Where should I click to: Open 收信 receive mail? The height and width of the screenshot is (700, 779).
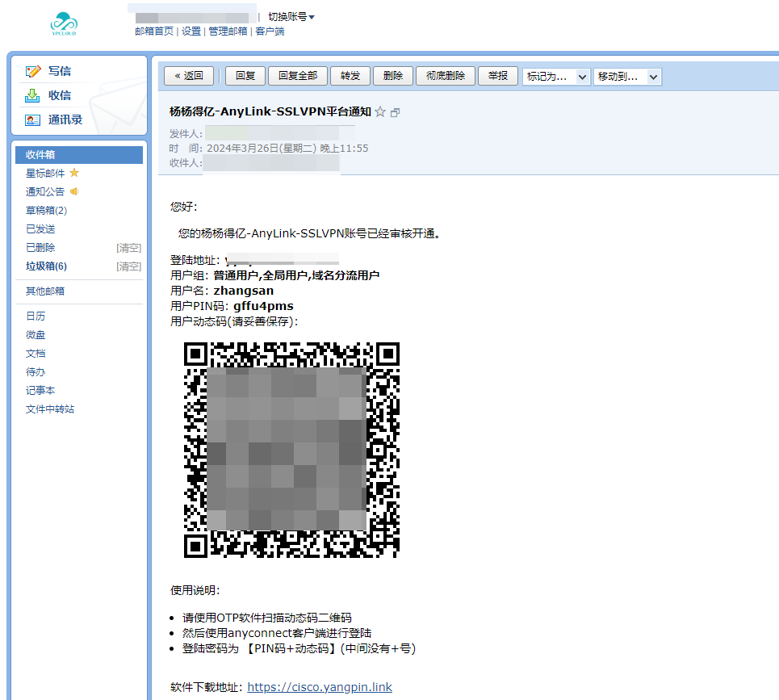(60, 95)
